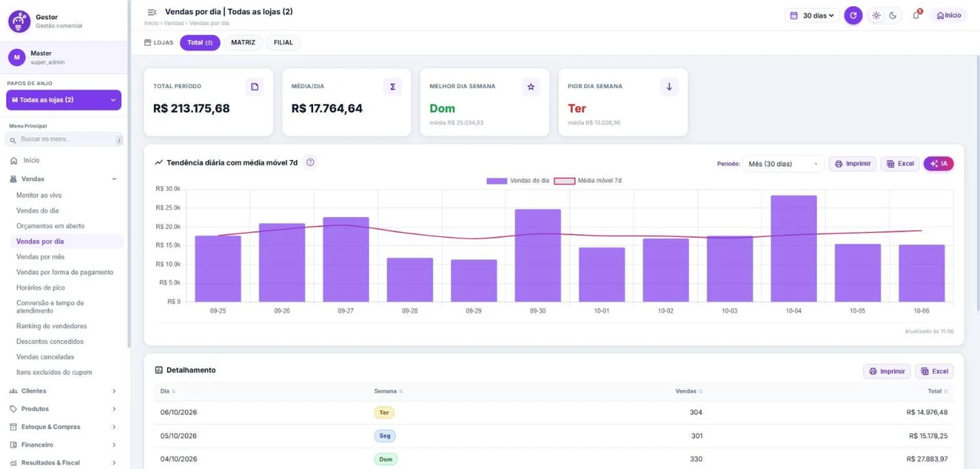Select the MATRIZ store tab
The image size is (980, 469).
pos(243,43)
